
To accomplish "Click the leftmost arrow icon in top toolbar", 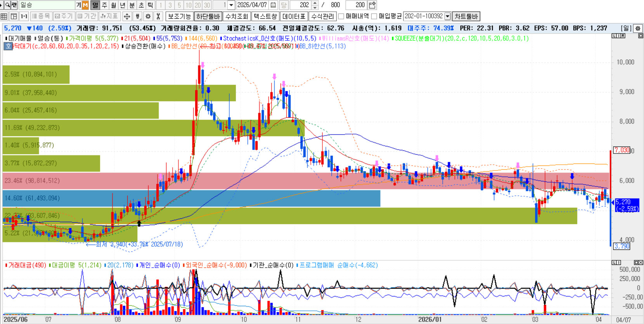I will point(2,5).
